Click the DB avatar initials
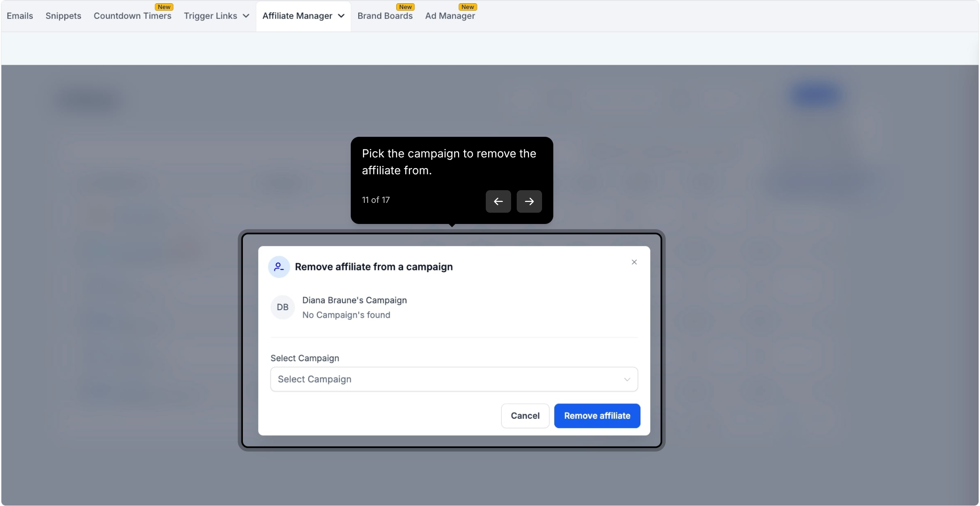The image size is (980, 506). pyautogui.click(x=283, y=307)
